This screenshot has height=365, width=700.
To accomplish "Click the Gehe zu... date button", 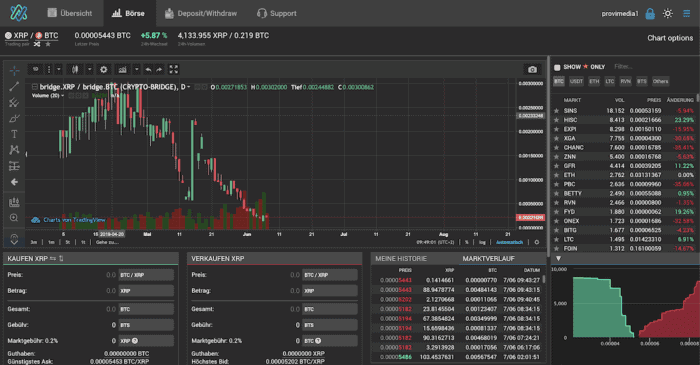I will [x=107, y=242].
